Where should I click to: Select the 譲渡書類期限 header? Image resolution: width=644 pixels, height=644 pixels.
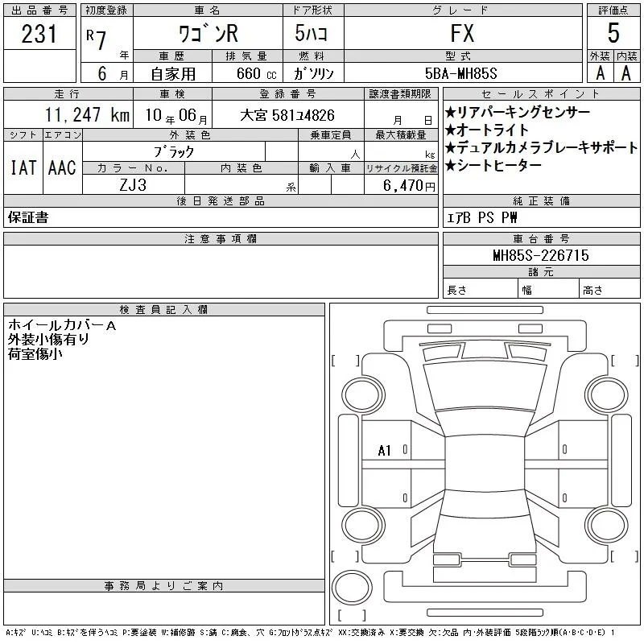(400, 94)
